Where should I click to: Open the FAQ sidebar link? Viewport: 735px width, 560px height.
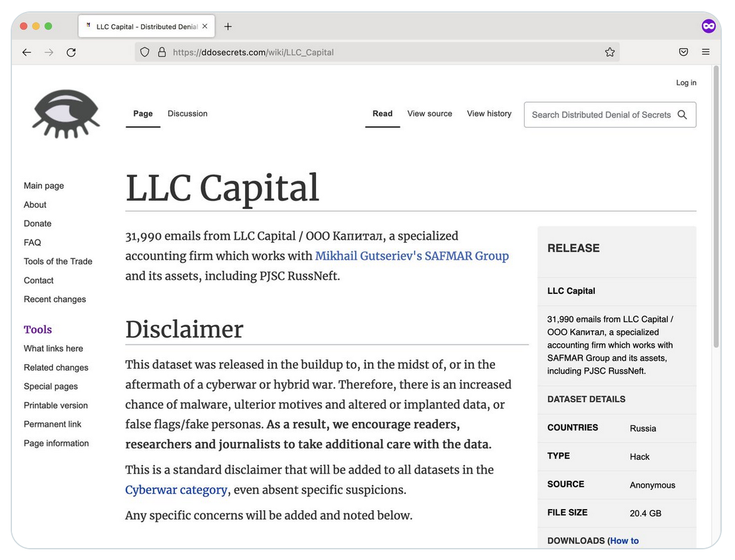[x=32, y=242]
